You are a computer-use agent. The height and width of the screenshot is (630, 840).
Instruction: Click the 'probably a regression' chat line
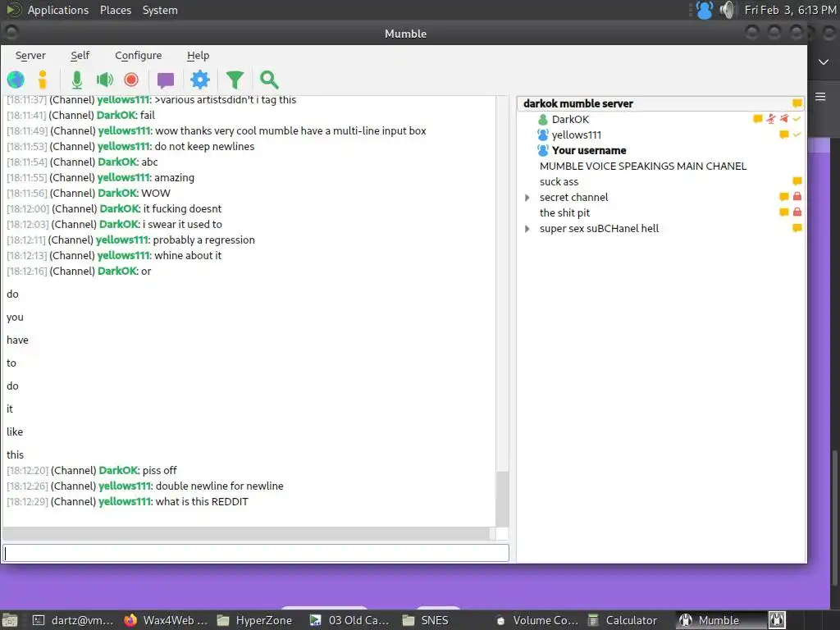130,240
